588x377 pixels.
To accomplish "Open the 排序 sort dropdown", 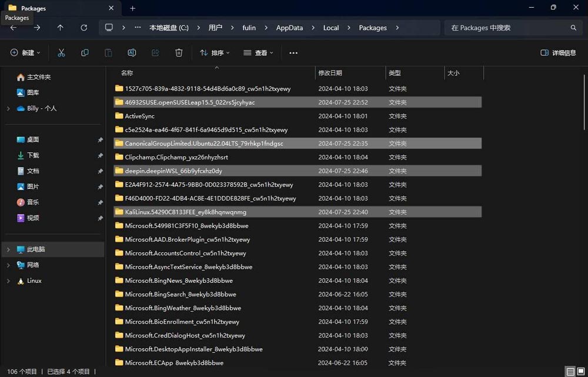I will pyautogui.click(x=215, y=53).
